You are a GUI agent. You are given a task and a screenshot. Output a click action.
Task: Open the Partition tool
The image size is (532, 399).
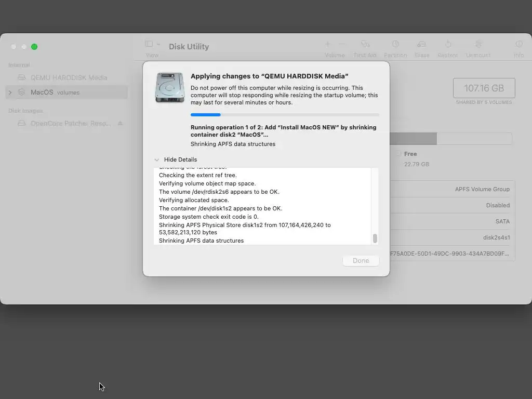[x=395, y=44]
